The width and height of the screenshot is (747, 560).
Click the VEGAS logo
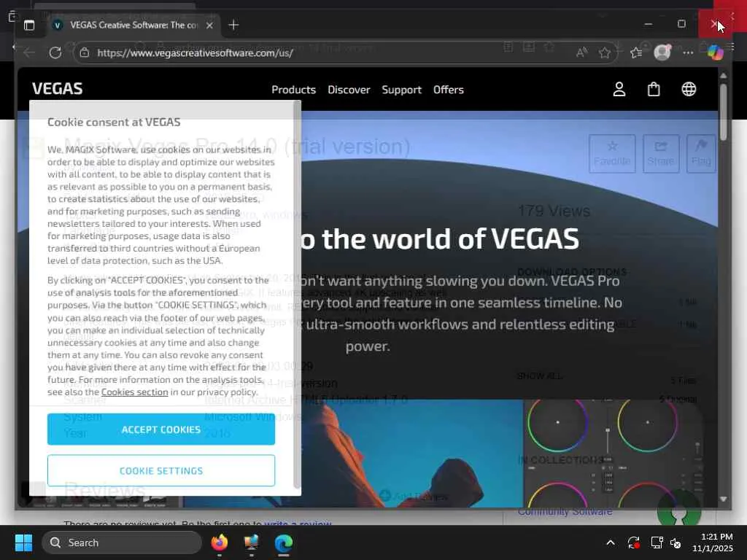click(57, 88)
